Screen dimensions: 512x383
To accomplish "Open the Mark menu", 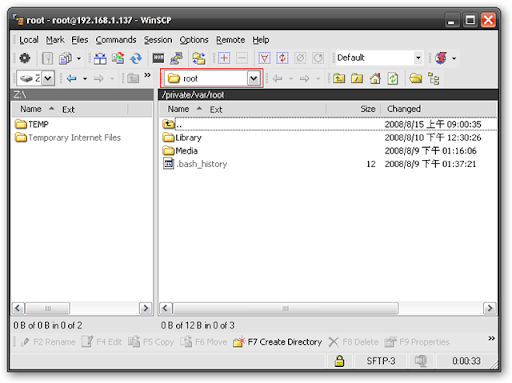I will pyautogui.click(x=55, y=40).
